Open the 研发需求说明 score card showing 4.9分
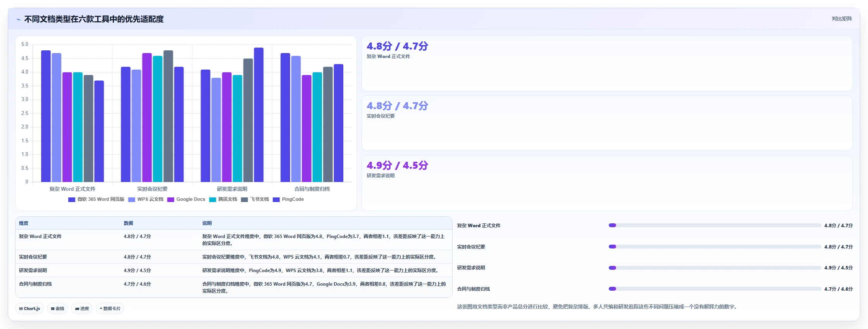 click(607, 183)
